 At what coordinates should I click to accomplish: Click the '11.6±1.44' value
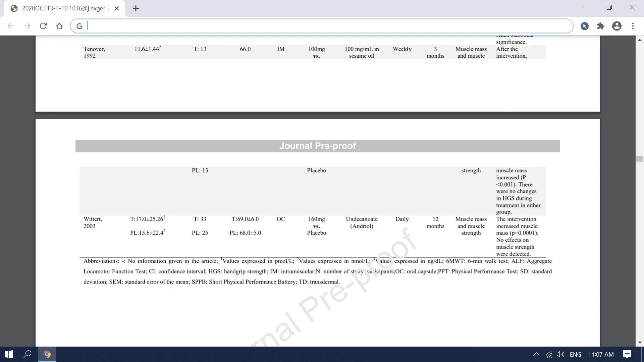click(148, 49)
